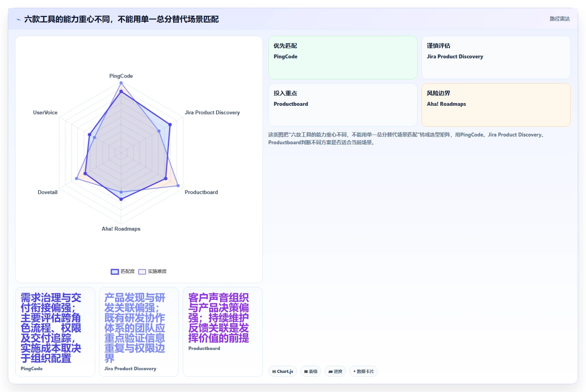
Task: Toggle the 实施难度 dataset via its legend label
Action: click(x=157, y=271)
